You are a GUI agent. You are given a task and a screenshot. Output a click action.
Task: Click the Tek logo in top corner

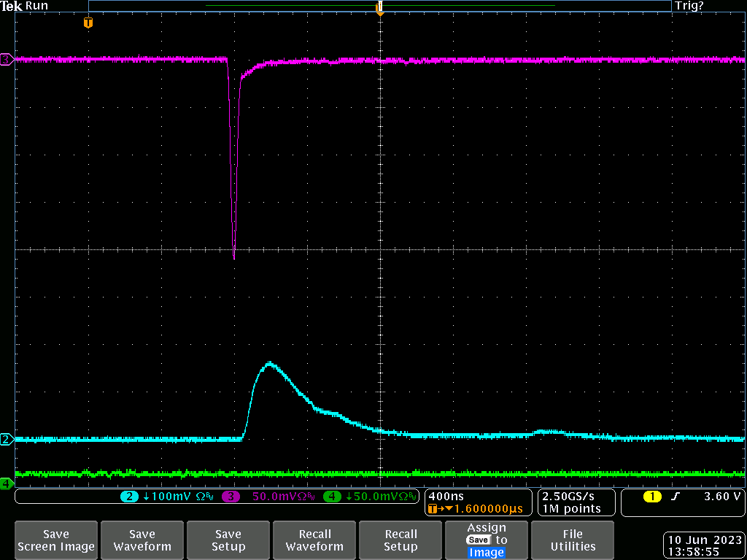(x=12, y=6)
